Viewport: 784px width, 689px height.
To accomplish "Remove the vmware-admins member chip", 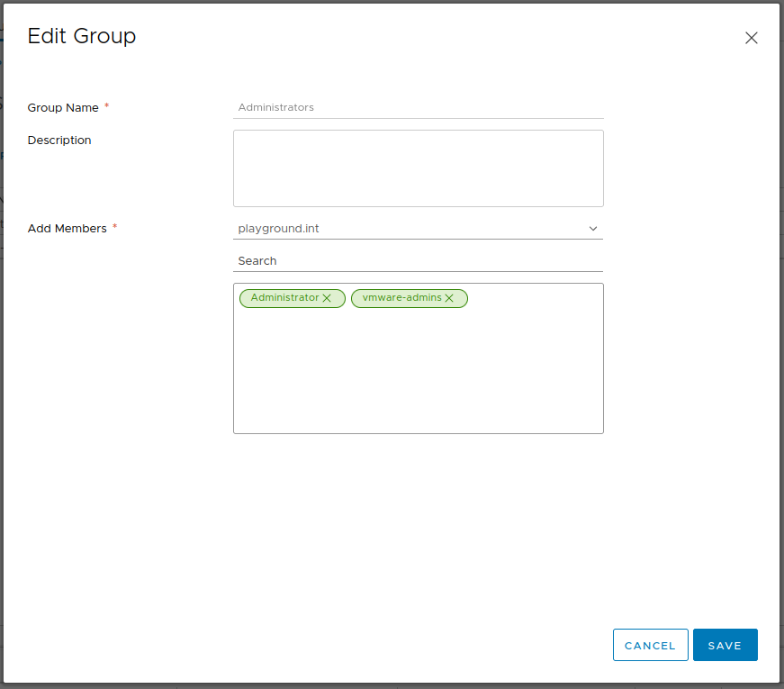I will point(449,298).
